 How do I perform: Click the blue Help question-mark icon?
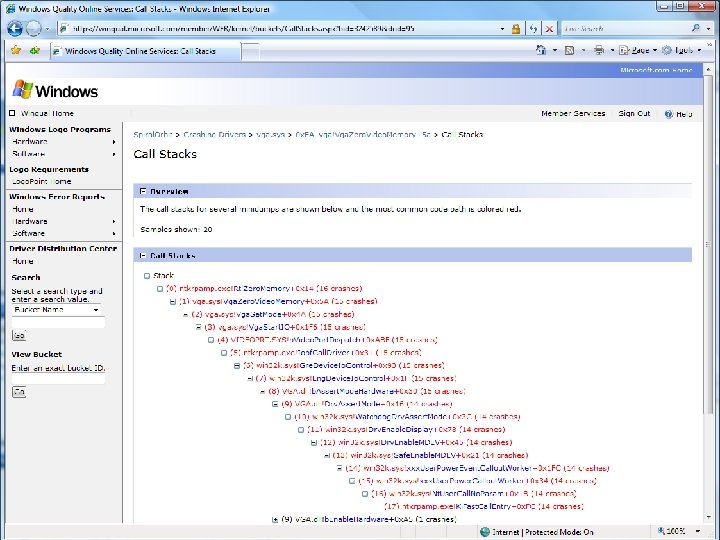click(x=669, y=114)
